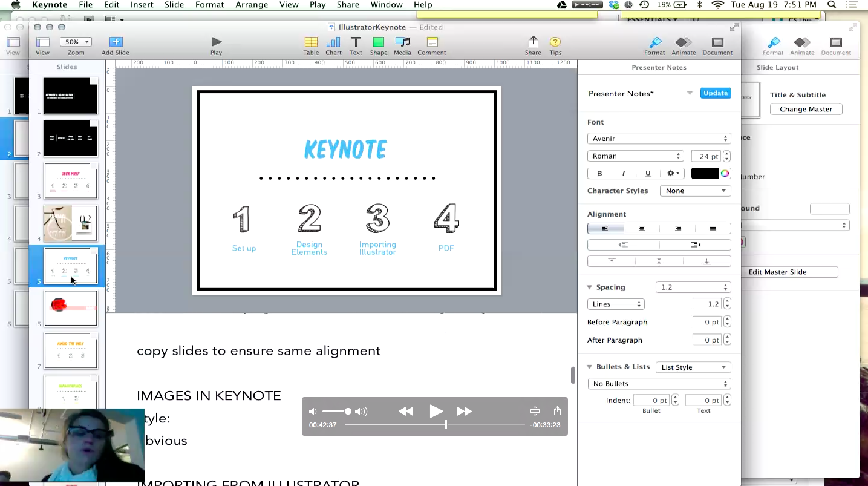Open the Zoom 50% dropdown
Screen dimensions: 868x486
coord(76,42)
